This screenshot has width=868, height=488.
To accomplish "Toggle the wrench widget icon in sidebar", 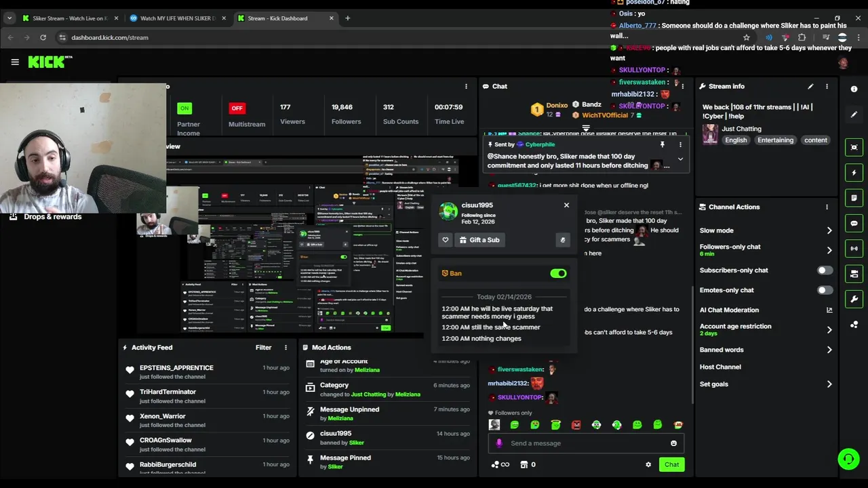I will [854, 299].
